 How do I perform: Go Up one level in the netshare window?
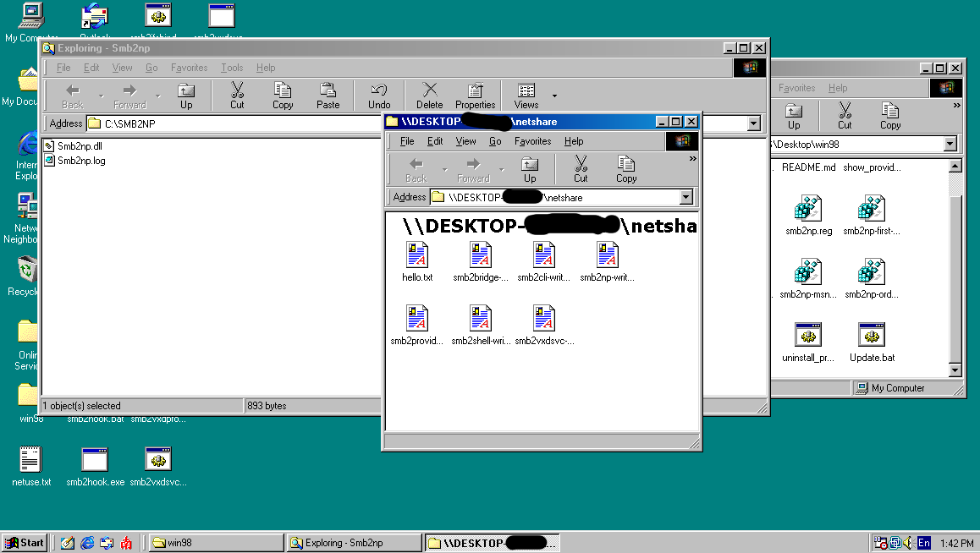tap(530, 170)
